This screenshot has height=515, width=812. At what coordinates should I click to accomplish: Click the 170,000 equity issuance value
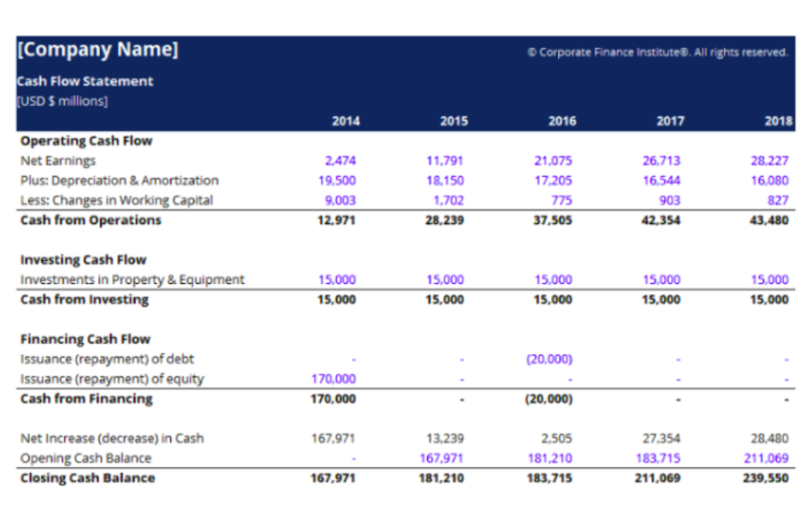335,378
